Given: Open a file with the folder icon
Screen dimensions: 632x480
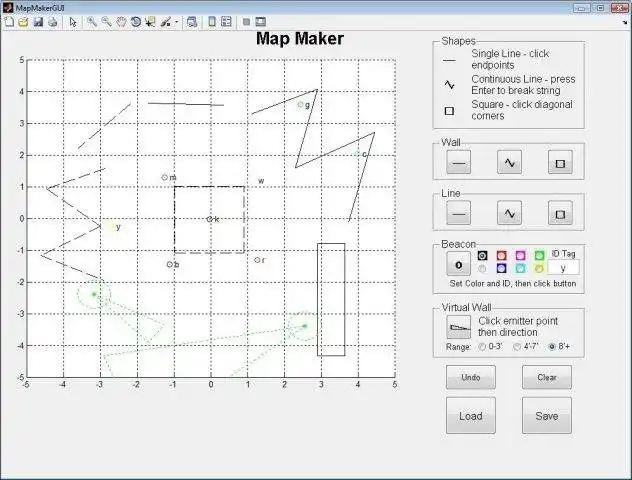Looking at the screenshot, I should pyautogui.click(x=23, y=22).
